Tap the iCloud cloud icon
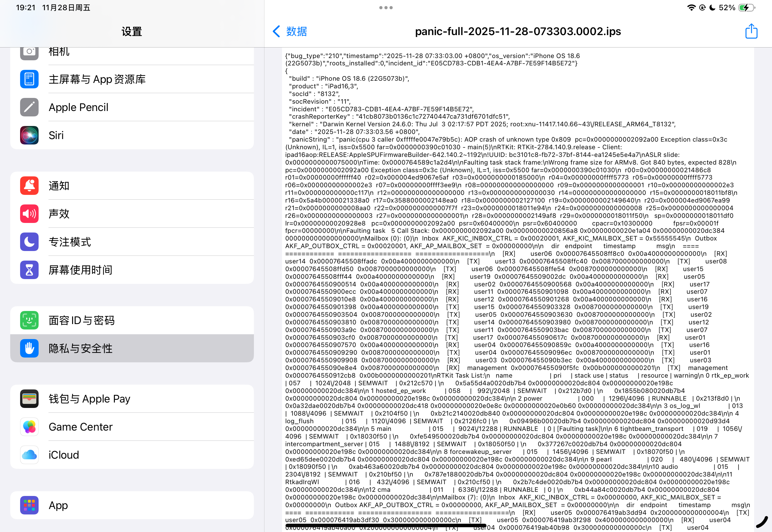Image resolution: width=772 pixels, height=532 pixels. [29, 455]
